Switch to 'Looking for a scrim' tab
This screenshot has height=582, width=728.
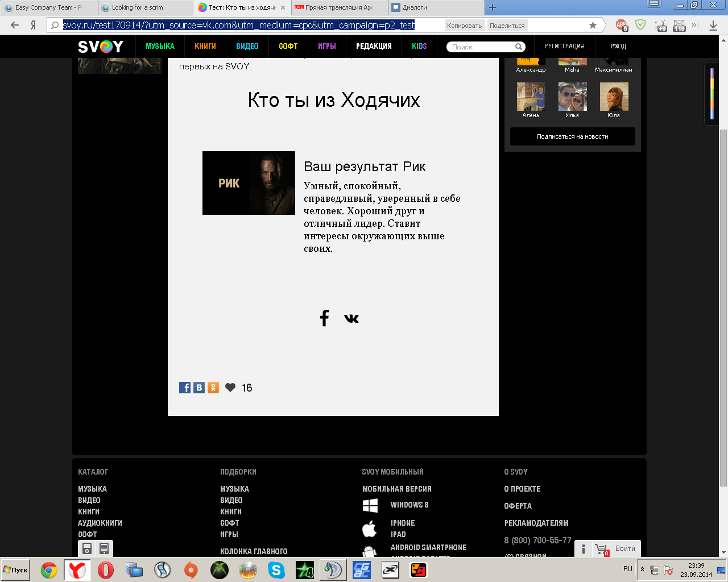click(145, 7)
